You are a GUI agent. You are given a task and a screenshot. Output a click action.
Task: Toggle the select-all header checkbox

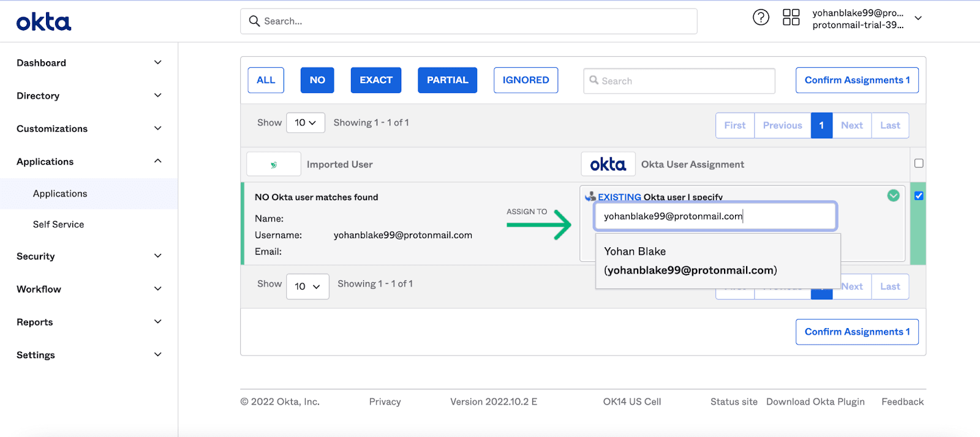pos(918,163)
